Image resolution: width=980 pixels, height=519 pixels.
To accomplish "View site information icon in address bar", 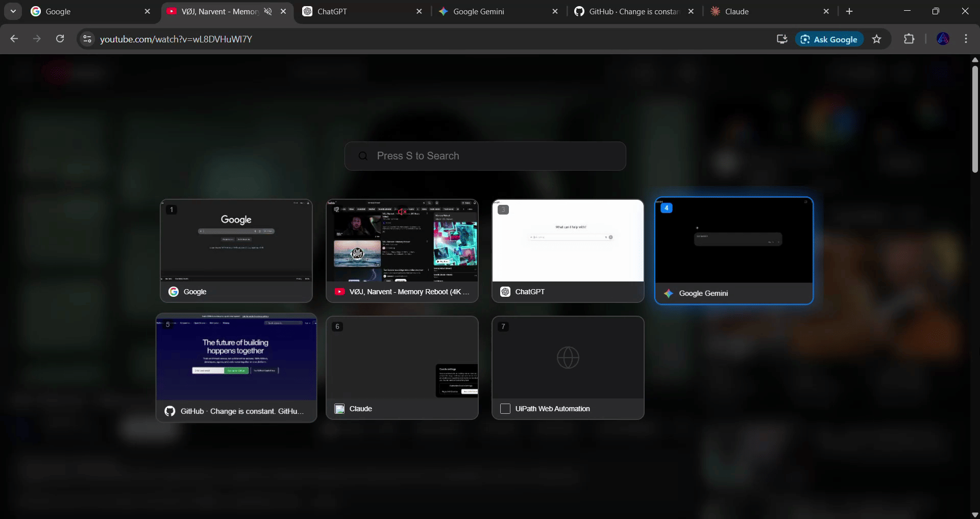I will pos(87,39).
